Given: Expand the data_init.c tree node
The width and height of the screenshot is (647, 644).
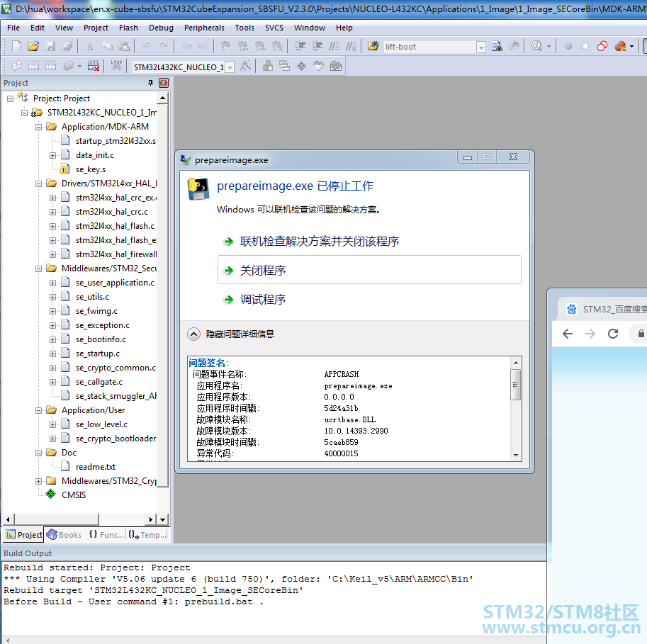Looking at the screenshot, I should (53, 156).
